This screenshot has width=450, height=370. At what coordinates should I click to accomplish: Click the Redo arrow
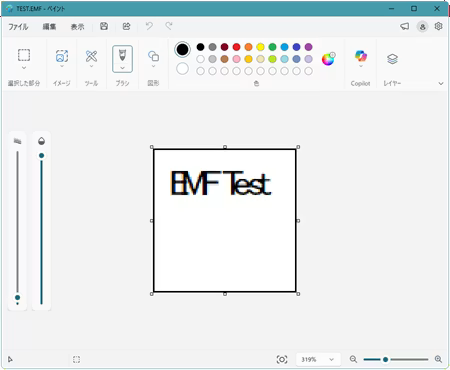pos(169,26)
